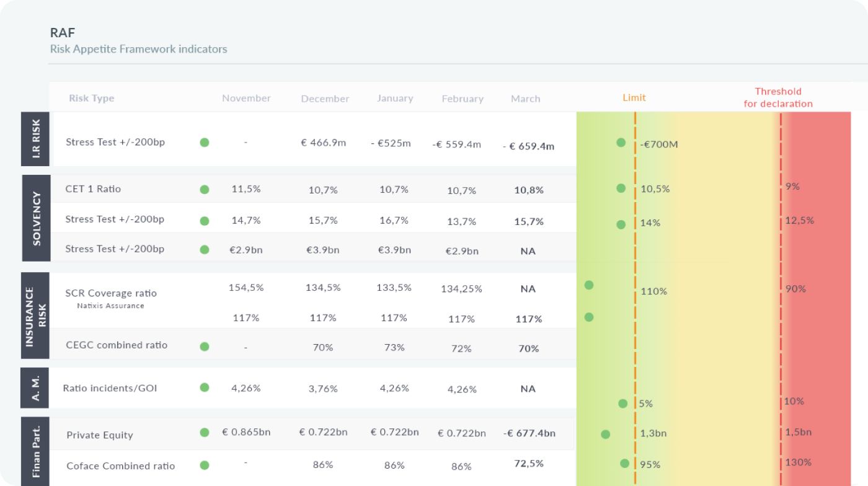Image resolution: width=868 pixels, height=486 pixels.
Task: Select the Finan Part. section label
Action: 36,452
